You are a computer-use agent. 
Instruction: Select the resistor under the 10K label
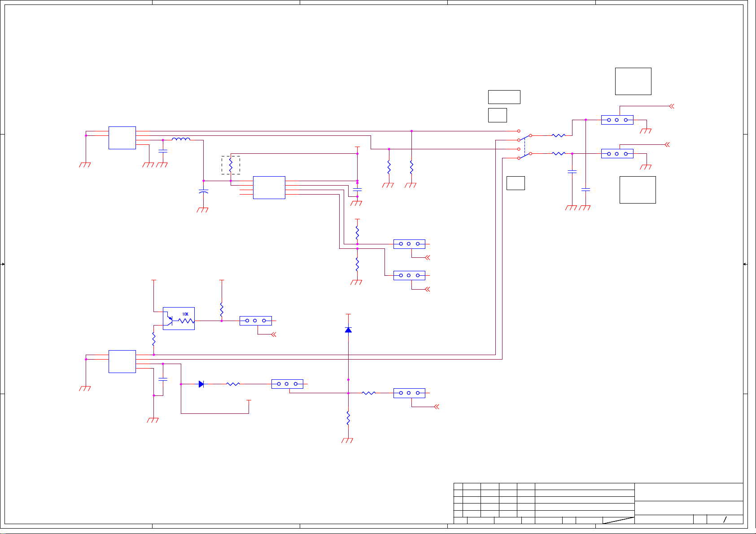click(x=186, y=321)
